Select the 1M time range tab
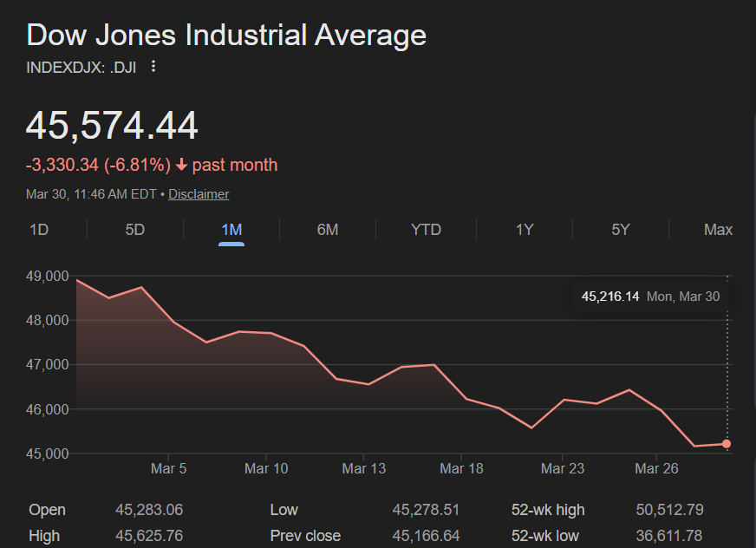Screen dimensions: 756x548 click(231, 230)
